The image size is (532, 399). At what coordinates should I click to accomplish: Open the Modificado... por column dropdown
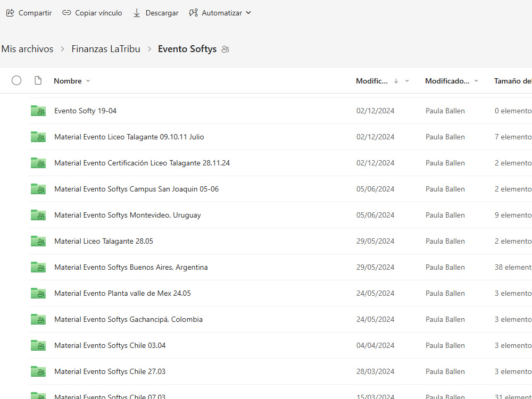pos(476,81)
